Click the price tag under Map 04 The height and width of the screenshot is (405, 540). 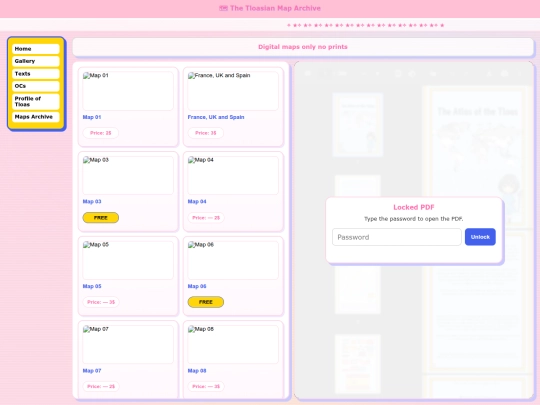pyautogui.click(x=206, y=218)
